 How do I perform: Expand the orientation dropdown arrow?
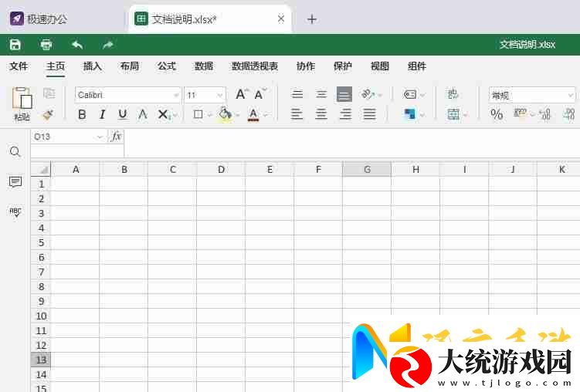point(379,96)
